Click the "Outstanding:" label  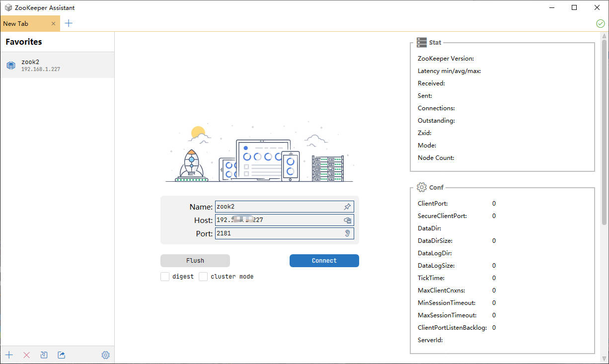437,121
